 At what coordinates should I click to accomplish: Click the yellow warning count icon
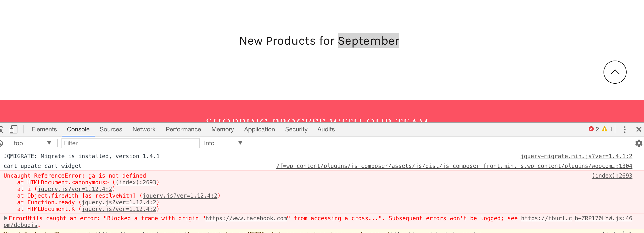[x=605, y=129]
